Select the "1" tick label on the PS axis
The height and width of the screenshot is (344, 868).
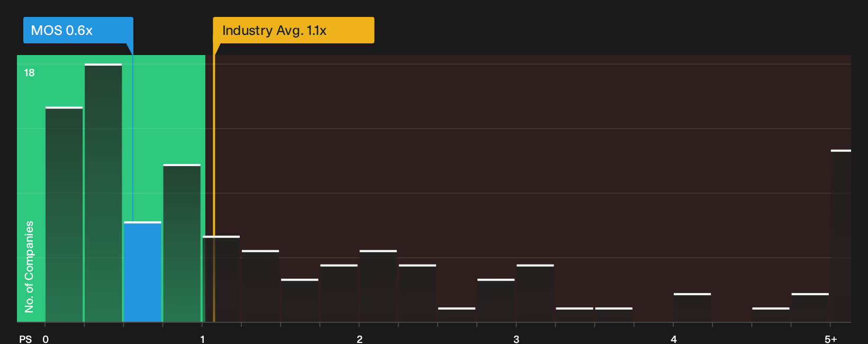[202, 339]
